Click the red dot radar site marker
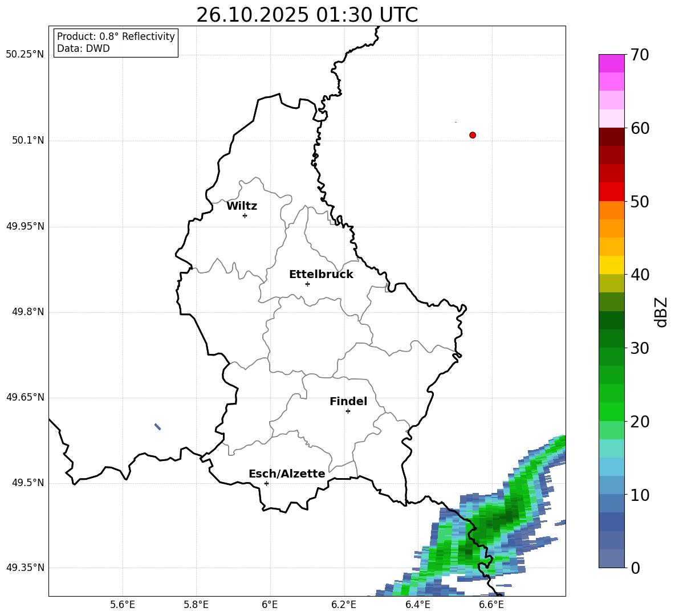This screenshot has width=675, height=616. click(473, 135)
